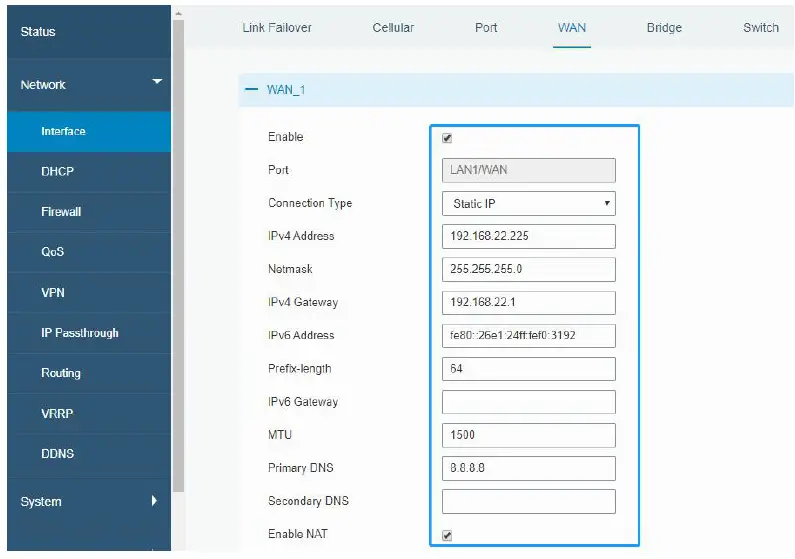This screenshot has height=559, width=795.
Task: Select Interface in the sidebar
Action: pyautogui.click(x=89, y=131)
